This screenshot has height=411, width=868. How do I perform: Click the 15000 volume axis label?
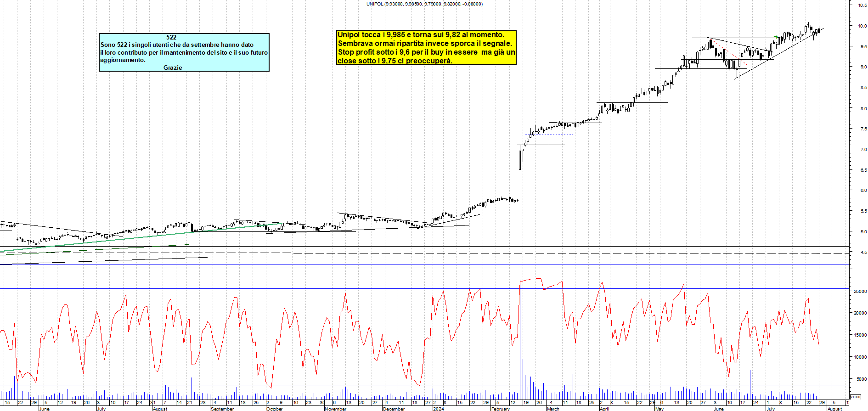[x=860, y=335]
